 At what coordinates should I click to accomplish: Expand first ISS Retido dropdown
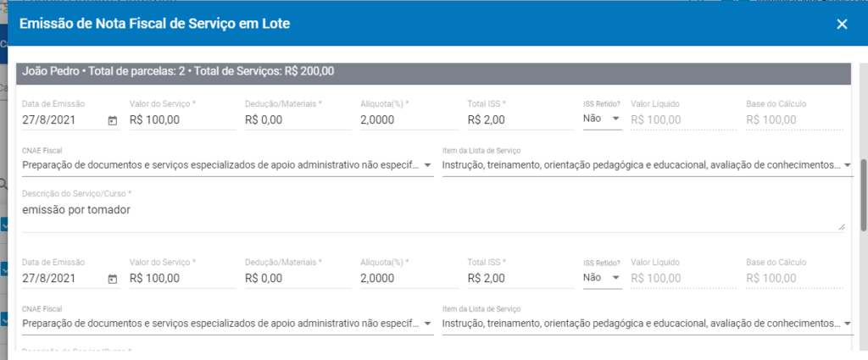pyautogui.click(x=603, y=119)
